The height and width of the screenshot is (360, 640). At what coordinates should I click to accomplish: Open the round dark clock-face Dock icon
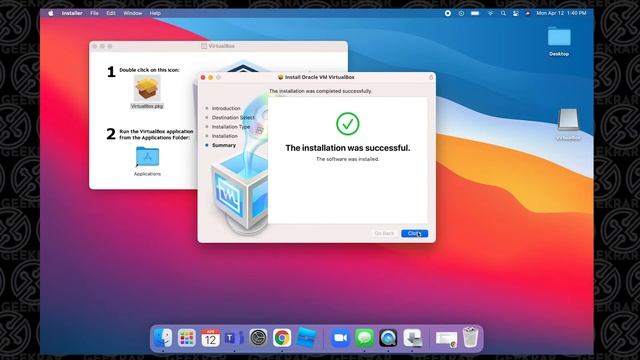[258, 338]
